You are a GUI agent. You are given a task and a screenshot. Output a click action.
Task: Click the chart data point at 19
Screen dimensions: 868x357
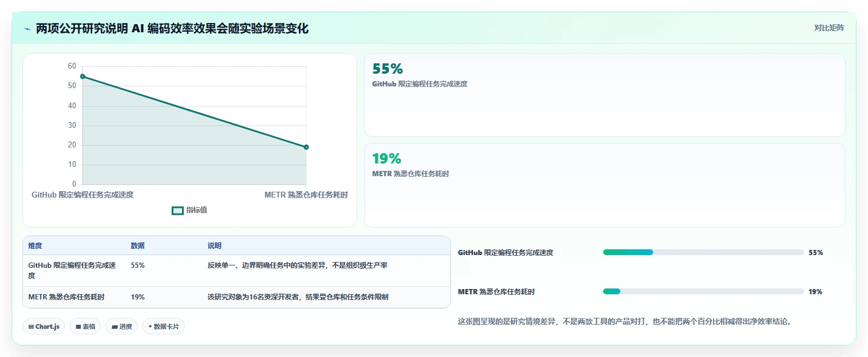point(306,147)
